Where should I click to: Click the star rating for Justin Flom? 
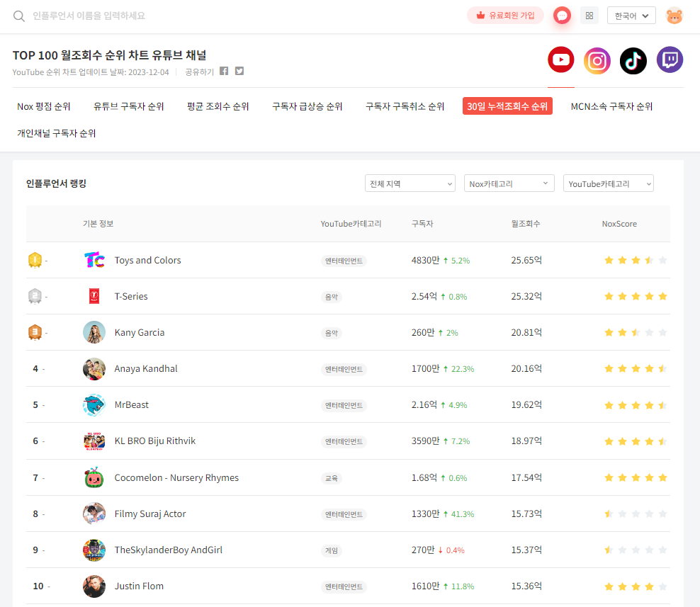tap(636, 586)
